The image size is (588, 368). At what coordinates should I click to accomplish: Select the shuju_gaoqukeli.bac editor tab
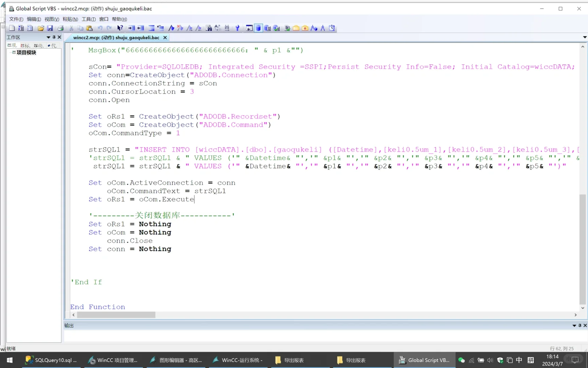(116, 37)
